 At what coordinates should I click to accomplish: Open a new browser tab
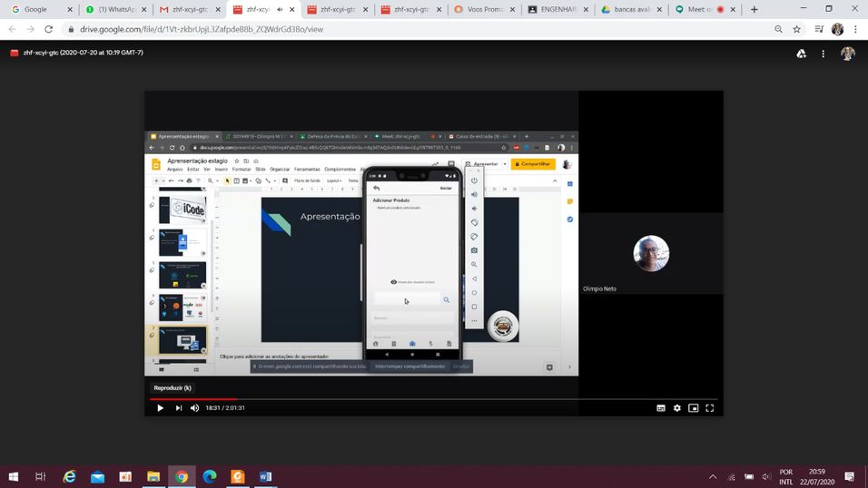coord(754,9)
